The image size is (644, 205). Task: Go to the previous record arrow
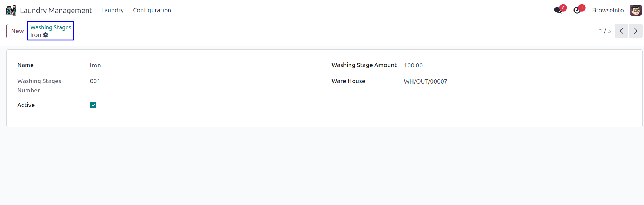tap(621, 31)
